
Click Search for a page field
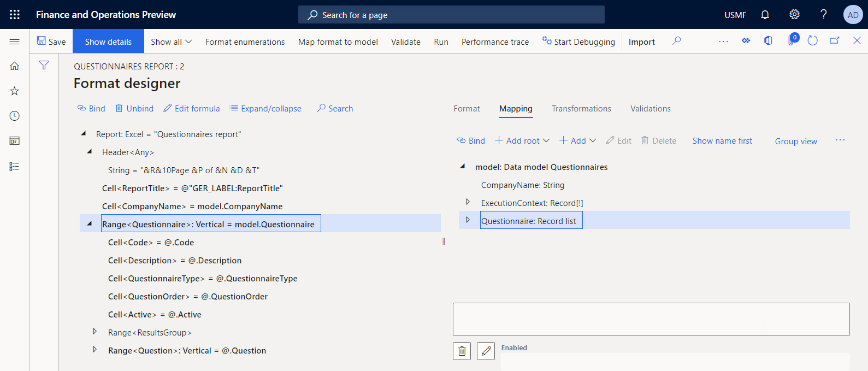451,15
